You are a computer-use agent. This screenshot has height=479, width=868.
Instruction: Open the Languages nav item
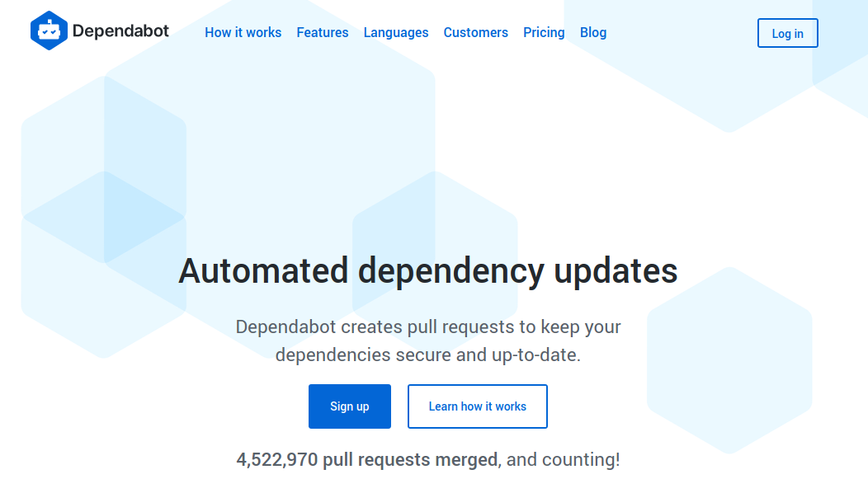(396, 33)
